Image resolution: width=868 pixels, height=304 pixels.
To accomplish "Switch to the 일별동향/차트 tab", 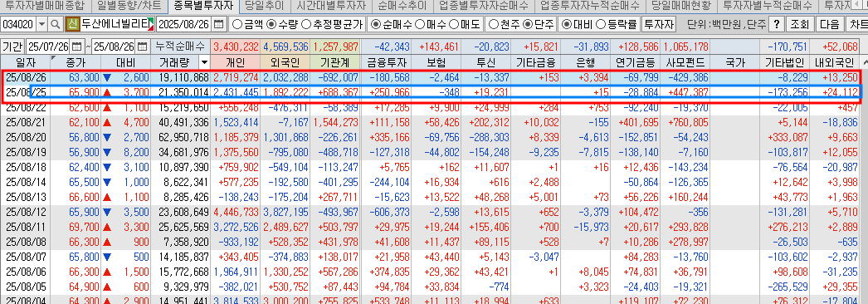I will 129,6.
